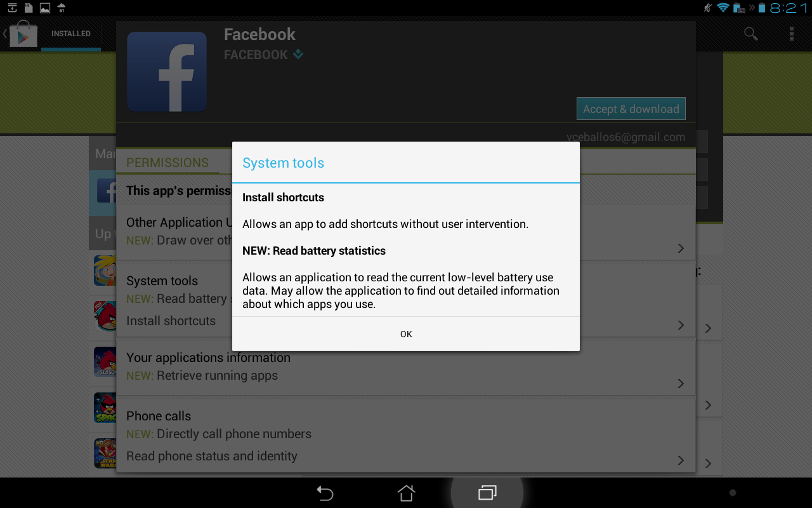
Task: Expand Your applications information chevron
Action: 681,384
